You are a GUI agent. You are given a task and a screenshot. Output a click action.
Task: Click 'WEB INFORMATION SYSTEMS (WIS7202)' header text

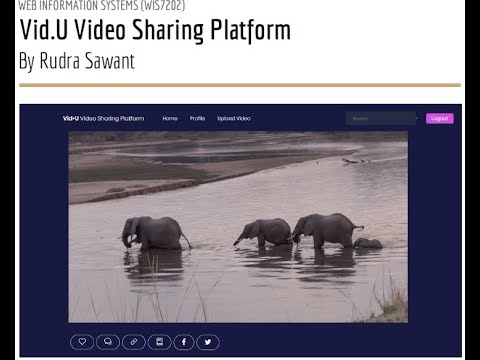click(x=102, y=6)
